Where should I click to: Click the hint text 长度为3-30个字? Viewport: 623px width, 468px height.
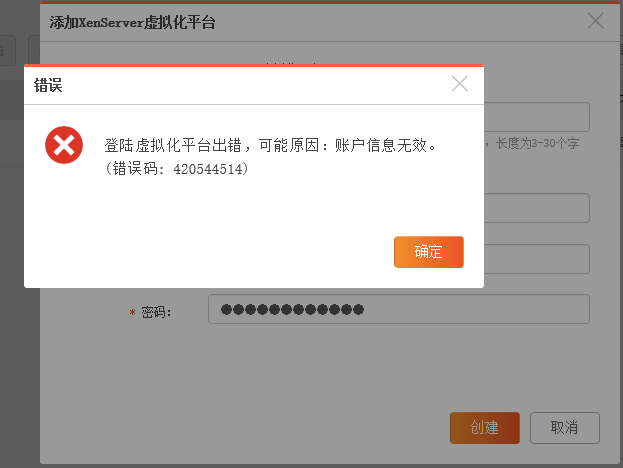coord(537,143)
